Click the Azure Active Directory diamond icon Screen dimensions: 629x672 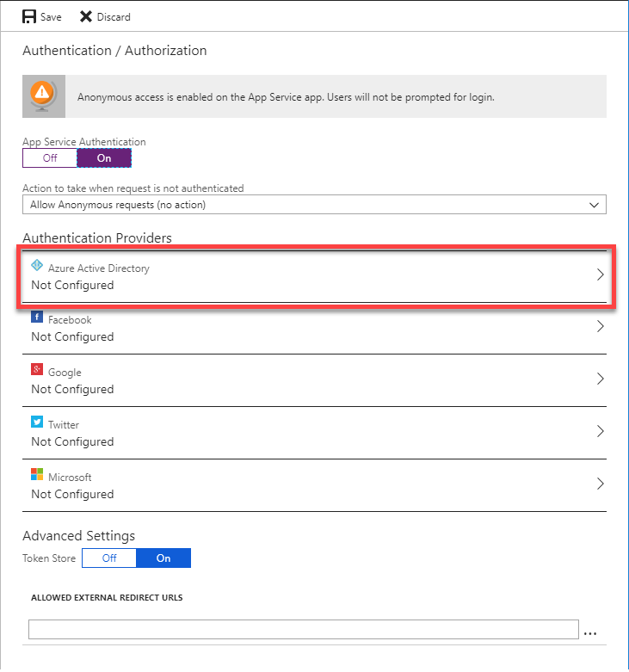click(37, 265)
